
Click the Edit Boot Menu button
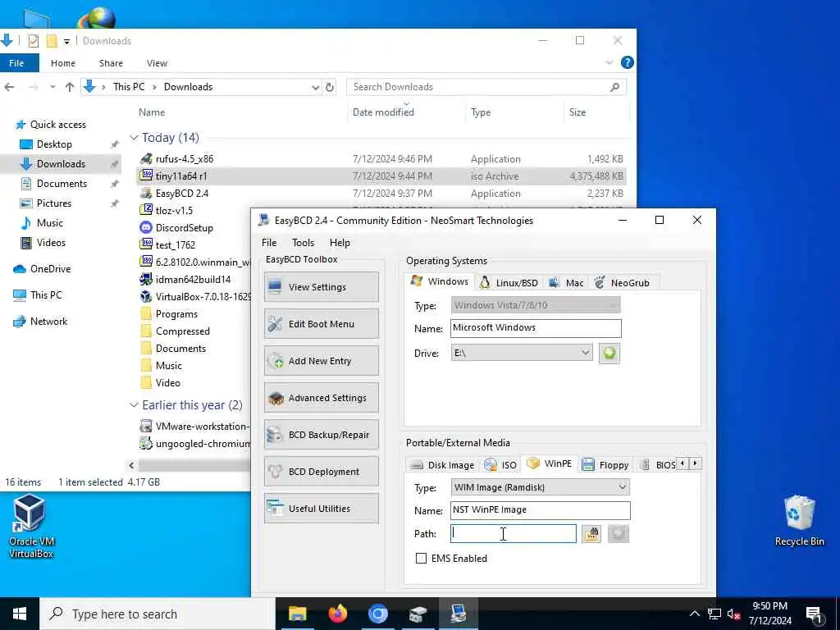point(322,323)
